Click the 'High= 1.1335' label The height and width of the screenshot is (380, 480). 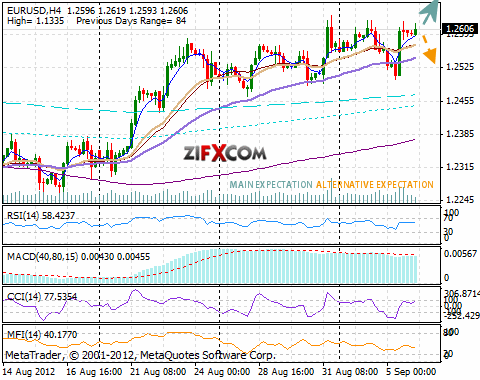(x=35, y=21)
